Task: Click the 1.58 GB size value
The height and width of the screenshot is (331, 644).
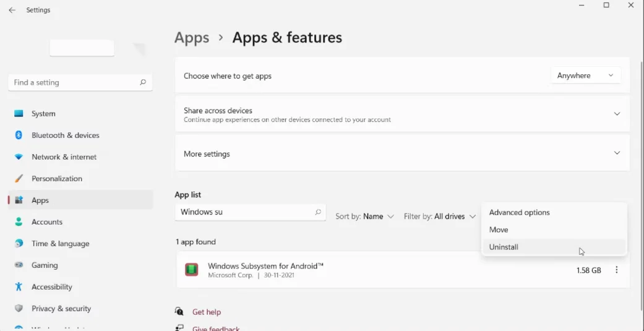Action: 588,270
